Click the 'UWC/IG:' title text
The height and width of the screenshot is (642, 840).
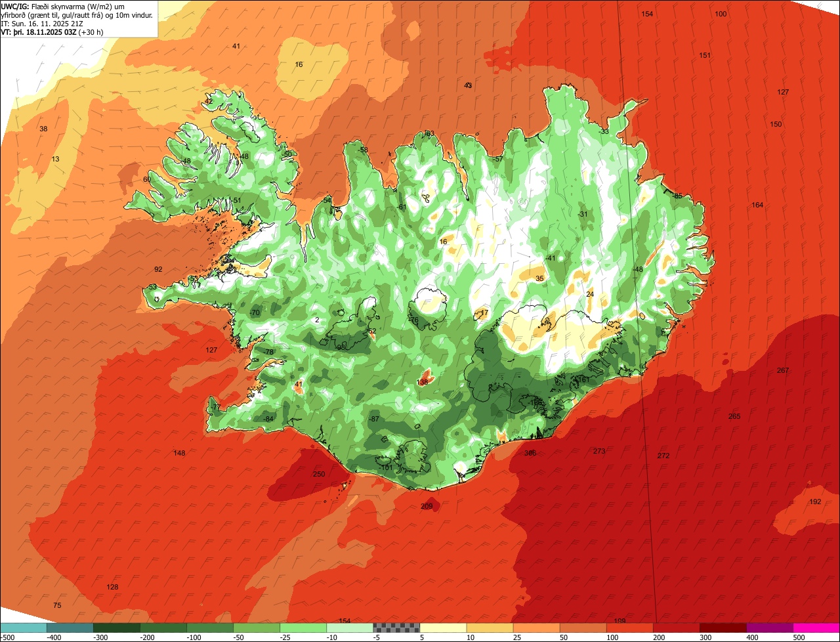[15, 7]
